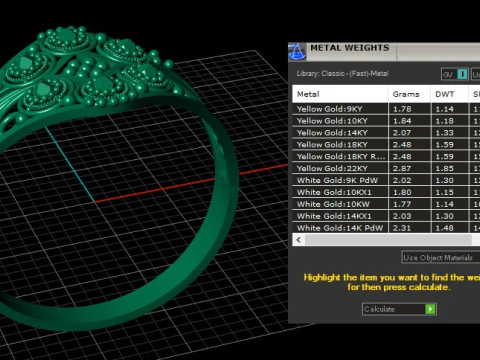Click the left arrow of horizontal scrollbar
Image resolution: width=480 pixels, height=360 pixels.
point(299,240)
